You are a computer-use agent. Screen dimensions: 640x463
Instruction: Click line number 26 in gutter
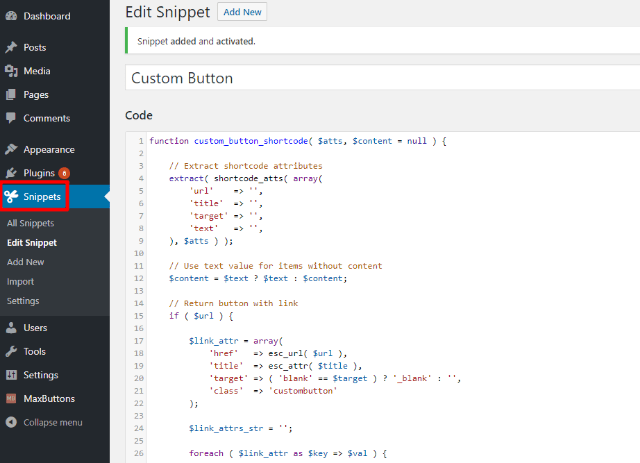[x=139, y=453]
